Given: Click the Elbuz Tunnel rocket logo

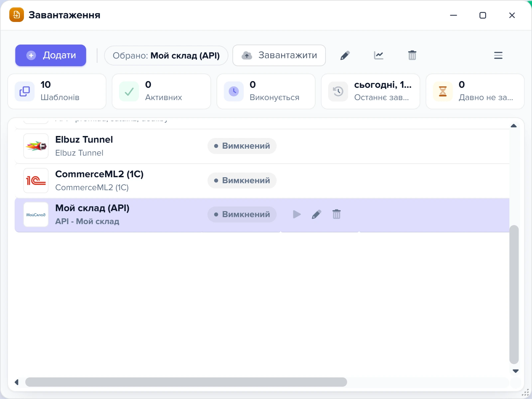Looking at the screenshot, I should tap(36, 146).
